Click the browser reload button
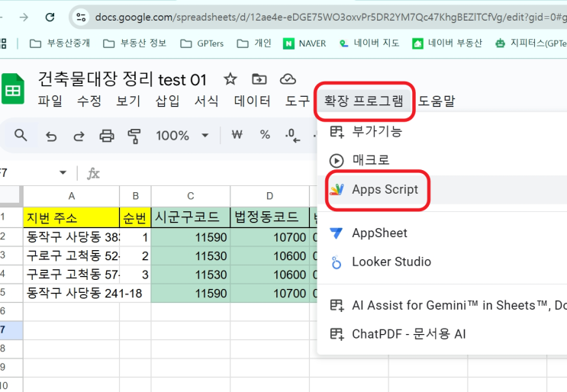Viewport: 567px width, 392px height. pos(50,17)
